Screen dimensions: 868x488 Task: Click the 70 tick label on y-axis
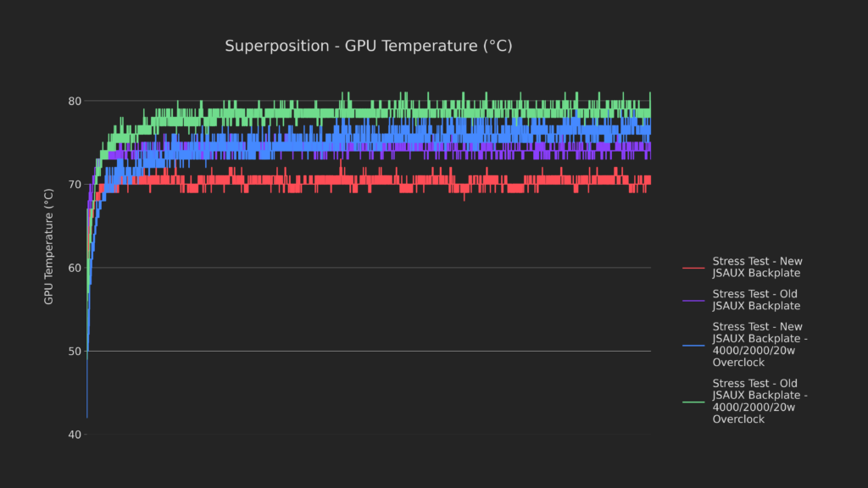coord(75,185)
